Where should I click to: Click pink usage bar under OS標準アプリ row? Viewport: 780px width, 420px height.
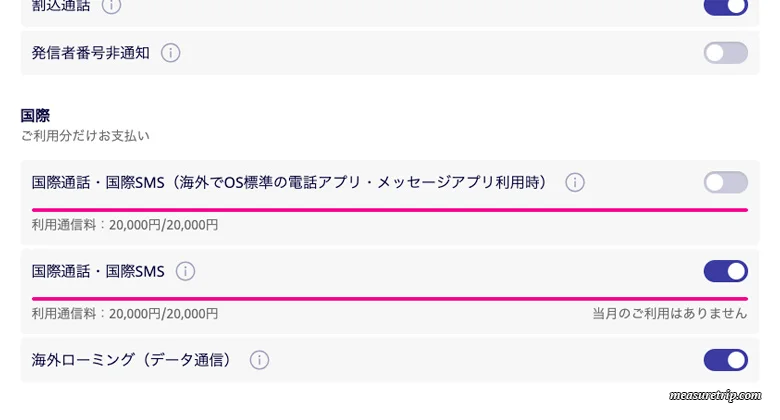pos(390,210)
